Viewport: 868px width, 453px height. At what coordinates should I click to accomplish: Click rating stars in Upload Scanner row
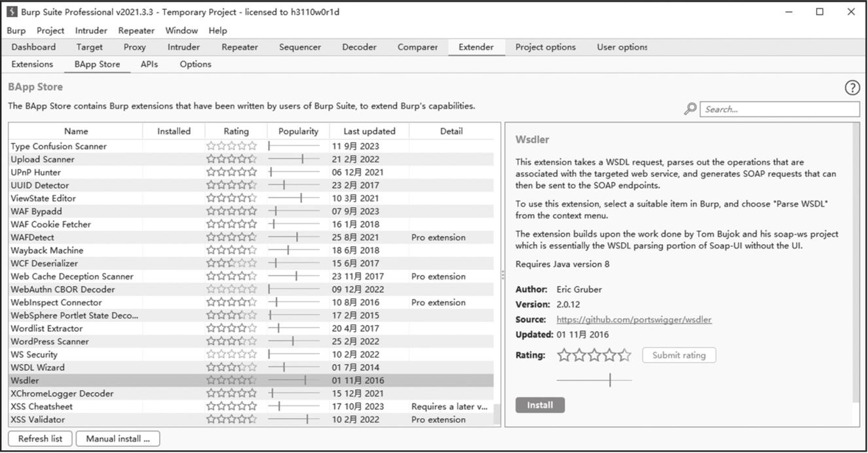pyautogui.click(x=232, y=159)
